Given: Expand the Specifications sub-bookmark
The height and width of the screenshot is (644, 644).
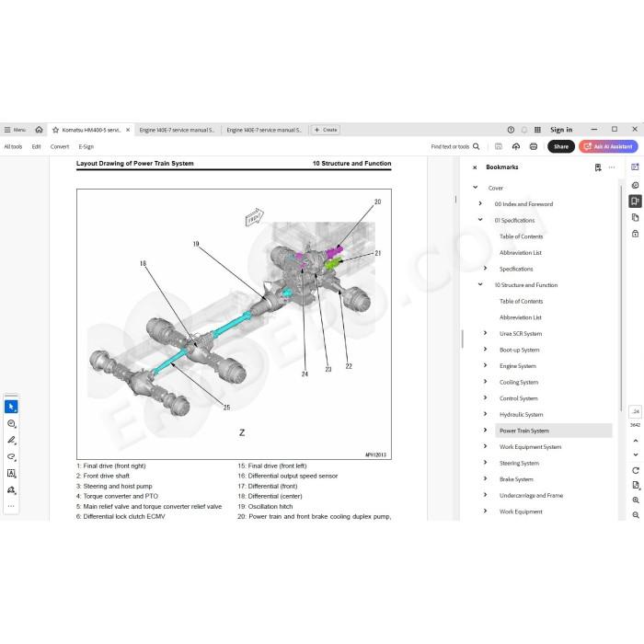Looking at the screenshot, I should pos(485,269).
